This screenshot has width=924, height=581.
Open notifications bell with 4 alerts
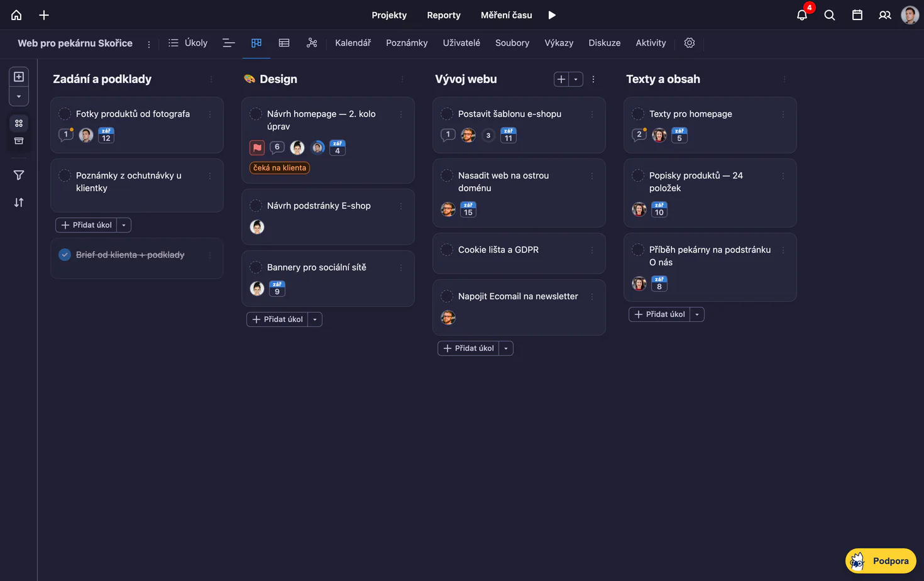pos(802,15)
